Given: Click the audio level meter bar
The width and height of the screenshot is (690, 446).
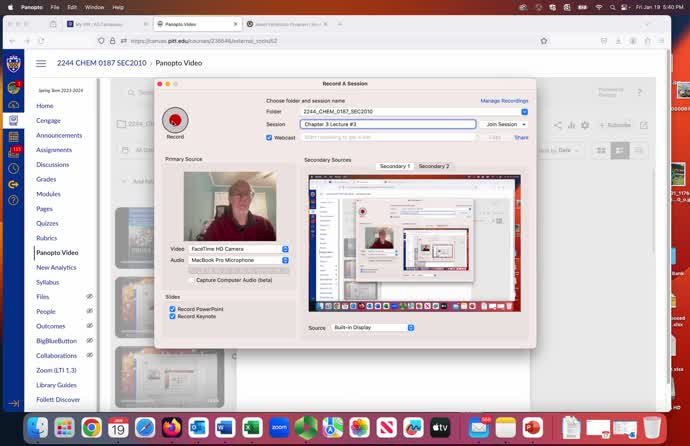Looking at the screenshot, I should click(239, 271).
